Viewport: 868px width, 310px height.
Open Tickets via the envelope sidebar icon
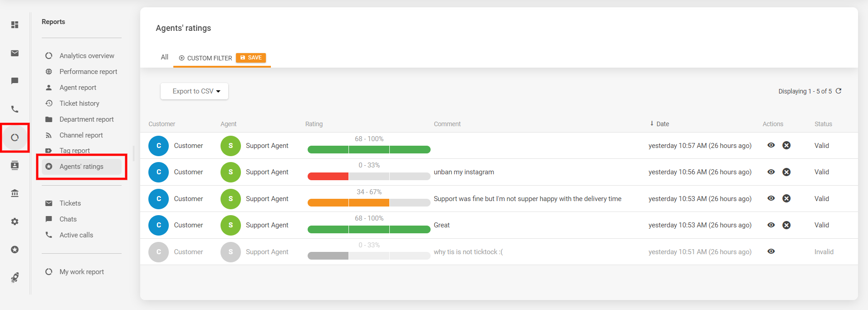(x=15, y=54)
